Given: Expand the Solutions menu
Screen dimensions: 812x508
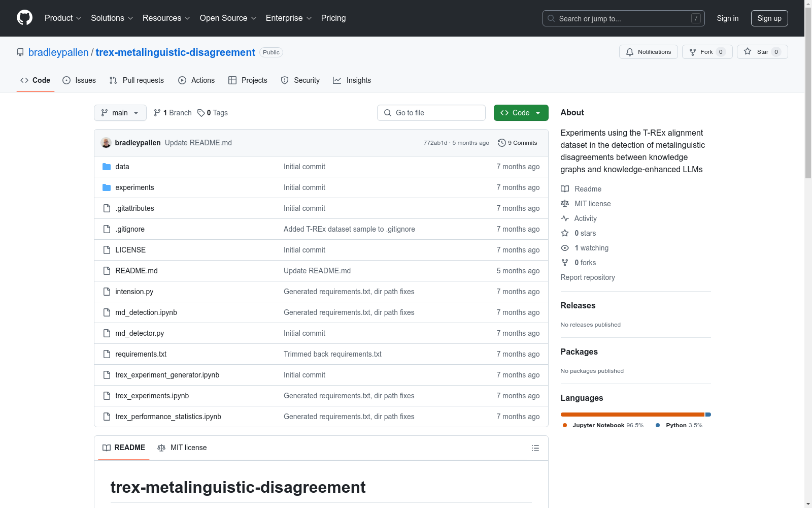Looking at the screenshot, I should tap(112, 18).
